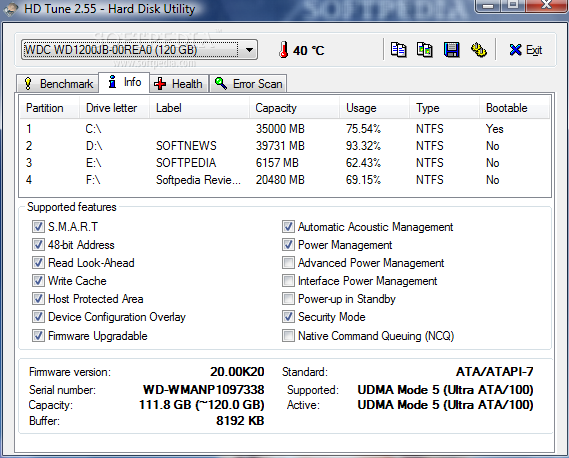
Task: Toggle Firmware Upgradable checkbox
Action: (38, 335)
